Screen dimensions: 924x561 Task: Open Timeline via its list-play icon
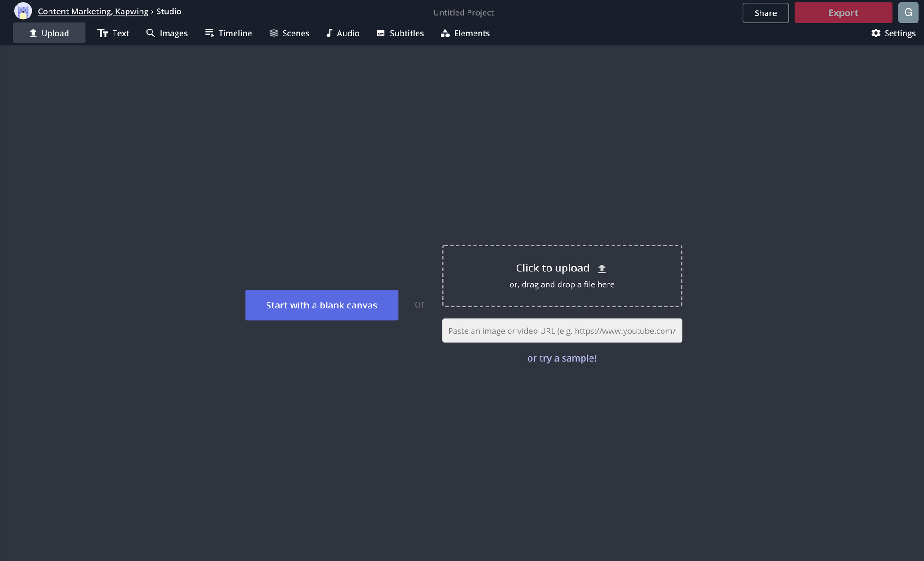(209, 33)
